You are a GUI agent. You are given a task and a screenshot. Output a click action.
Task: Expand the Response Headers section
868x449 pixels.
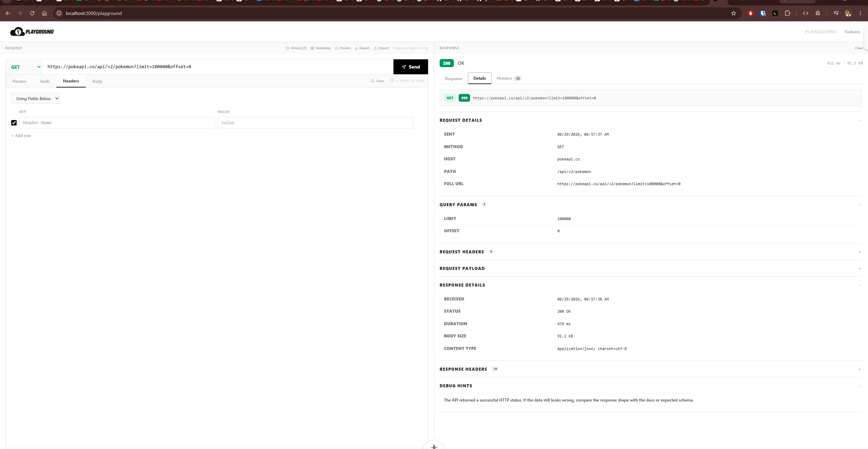tap(860, 369)
